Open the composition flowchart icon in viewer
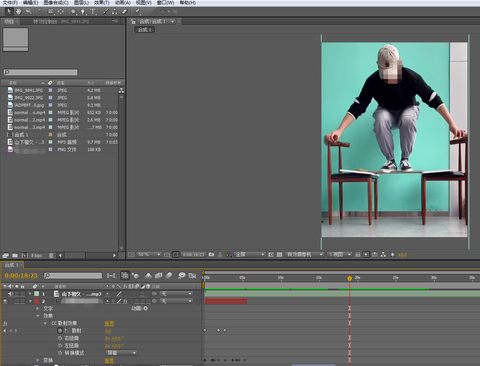The width and height of the screenshot is (480, 366). click(x=383, y=255)
